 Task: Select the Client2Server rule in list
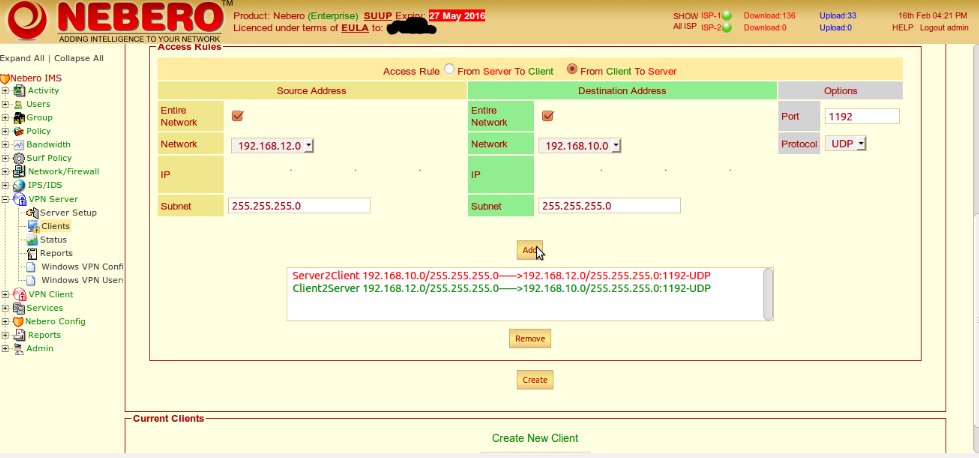click(501, 288)
